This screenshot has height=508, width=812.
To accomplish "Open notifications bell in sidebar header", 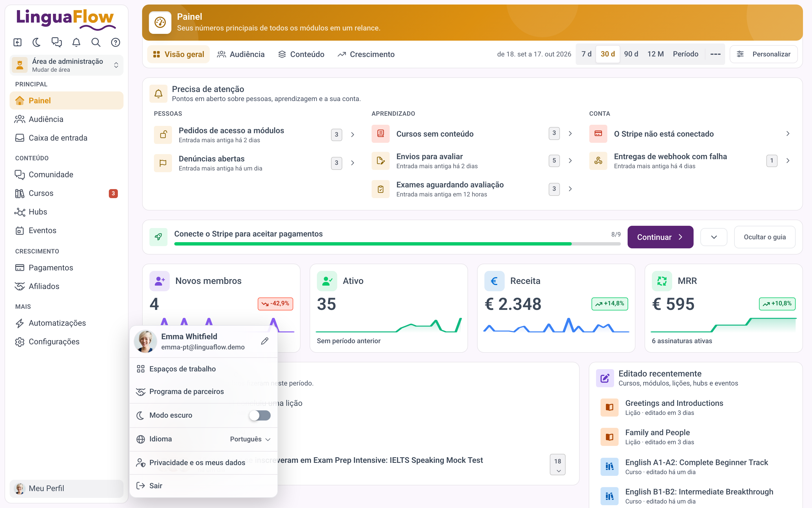I will [76, 42].
